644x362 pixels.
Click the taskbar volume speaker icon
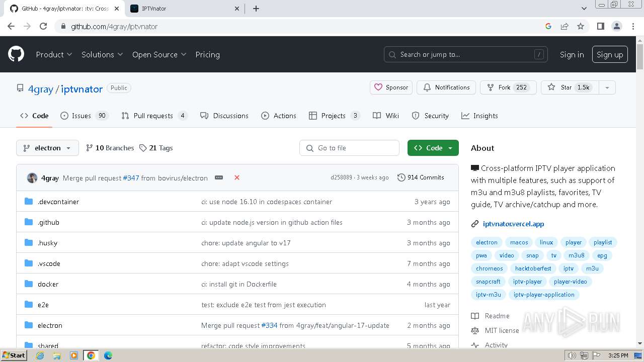pos(572,355)
